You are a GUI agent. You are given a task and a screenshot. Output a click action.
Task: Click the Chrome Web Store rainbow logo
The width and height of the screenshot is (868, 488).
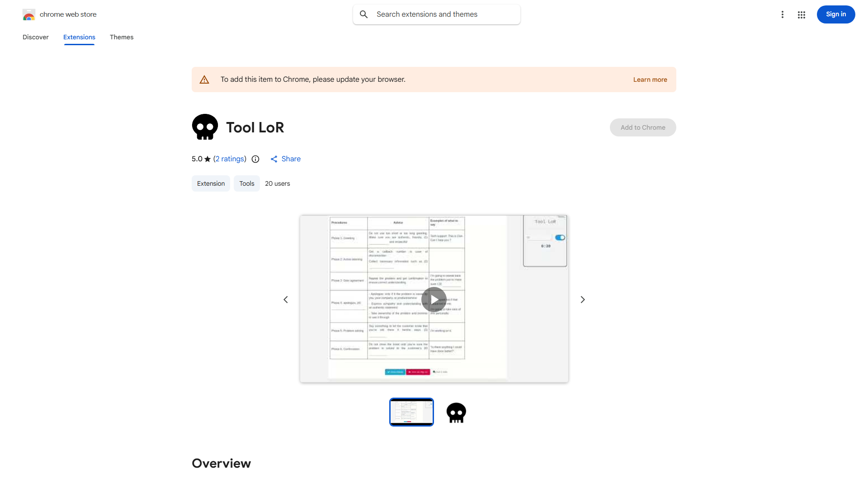[x=29, y=14]
